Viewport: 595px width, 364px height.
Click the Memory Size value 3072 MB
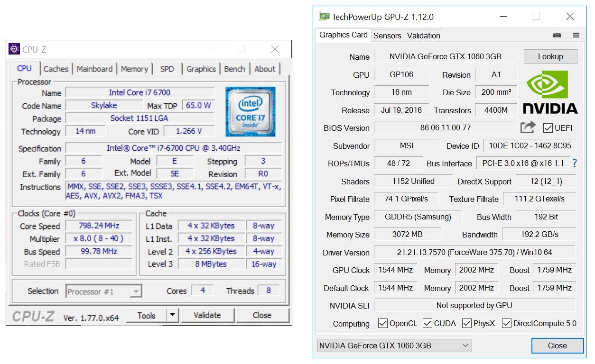click(407, 234)
